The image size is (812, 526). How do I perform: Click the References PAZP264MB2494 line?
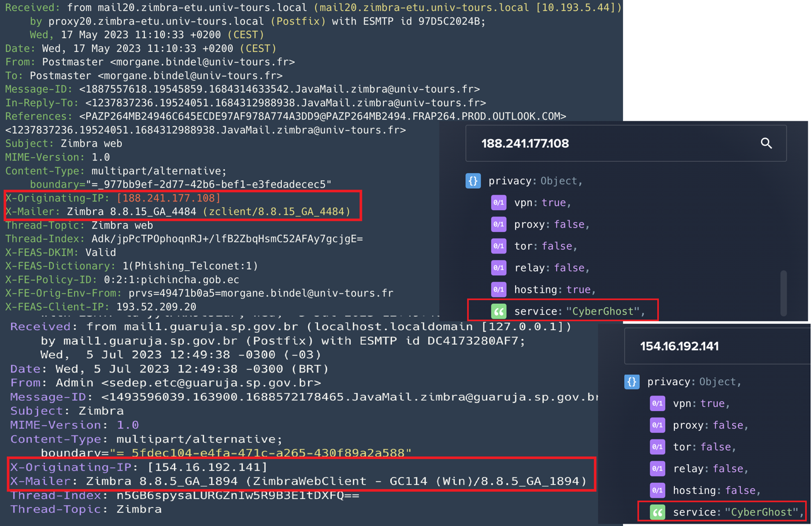click(x=286, y=117)
